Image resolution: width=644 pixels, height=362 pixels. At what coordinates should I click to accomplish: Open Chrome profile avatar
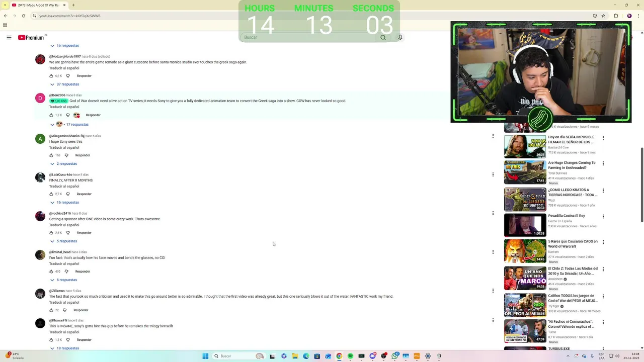pyautogui.click(x=629, y=16)
